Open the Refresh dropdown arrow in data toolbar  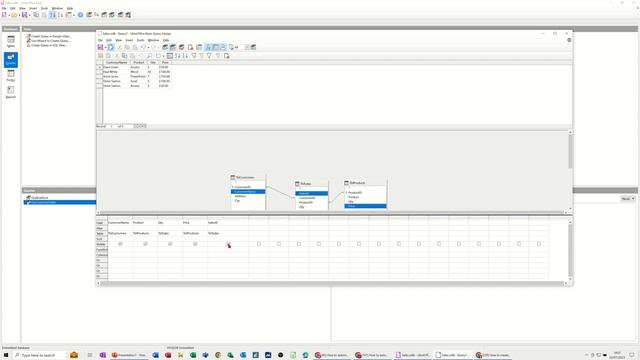click(163, 56)
